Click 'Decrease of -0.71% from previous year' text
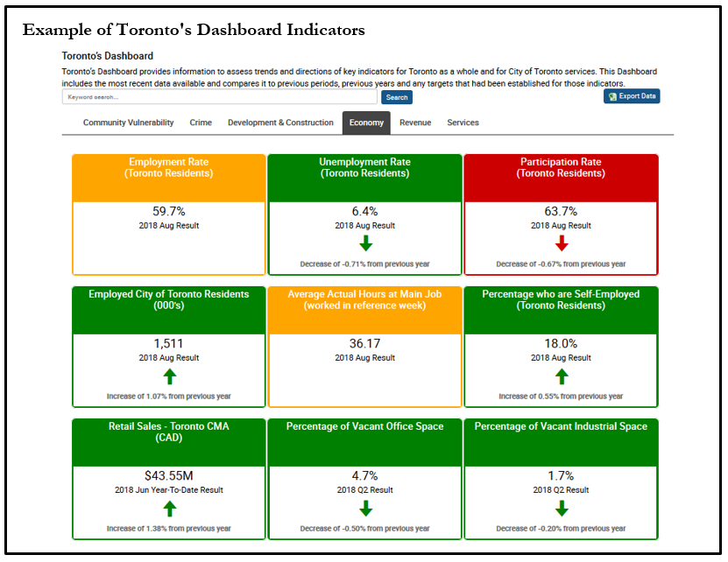This screenshot has width=728, height=562. [365, 264]
